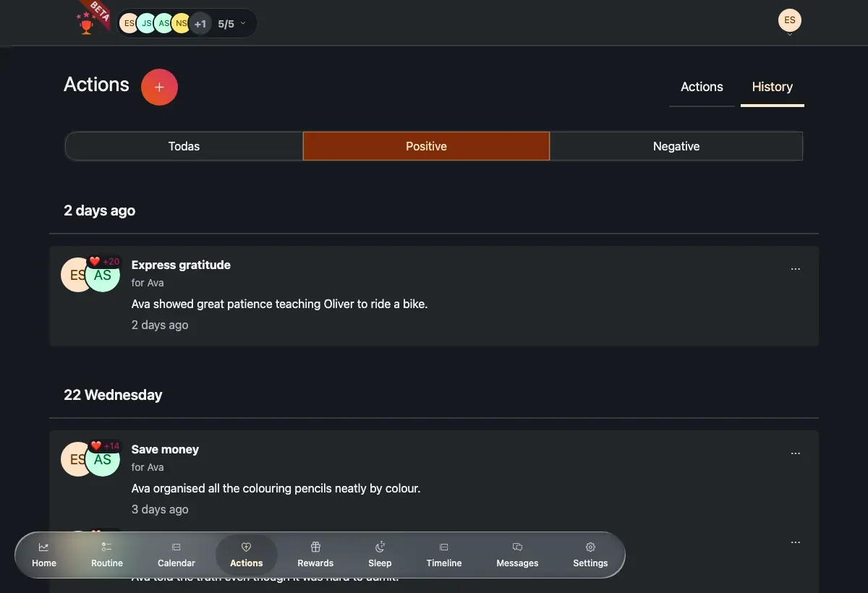Screen dimensions: 868x593
Task: Select the ES avatar in family selector
Action: 129,24
